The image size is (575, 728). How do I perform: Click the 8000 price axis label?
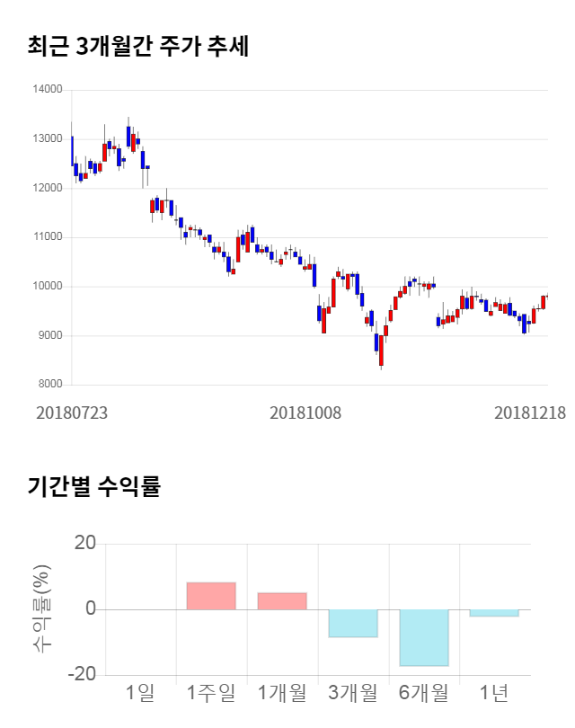pyautogui.click(x=49, y=385)
